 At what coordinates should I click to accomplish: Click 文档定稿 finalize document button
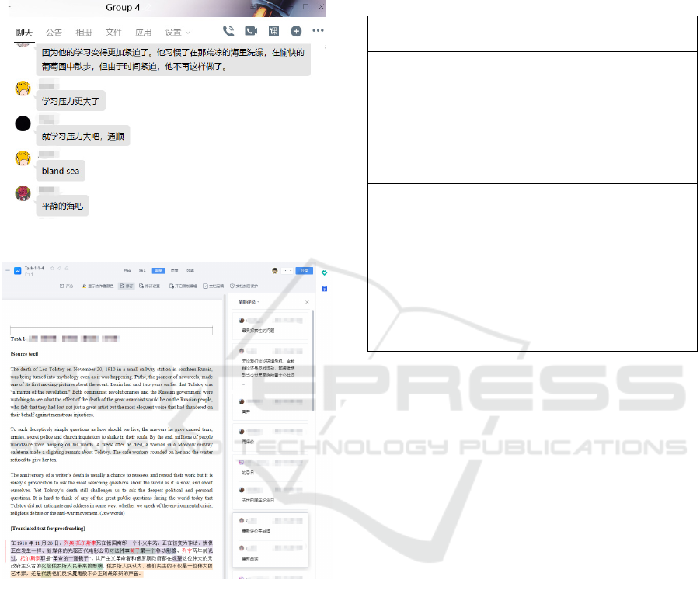pyautogui.click(x=214, y=286)
